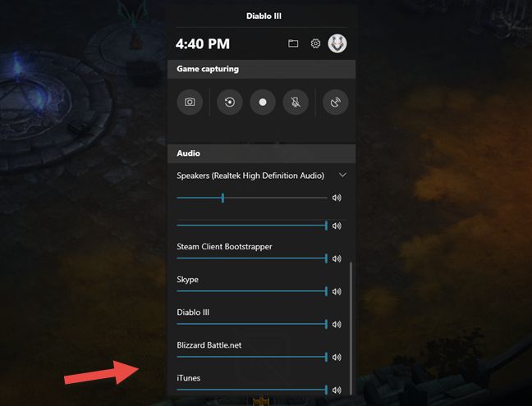Click the Game capturing header
The width and height of the screenshot is (532, 406).
click(x=262, y=69)
